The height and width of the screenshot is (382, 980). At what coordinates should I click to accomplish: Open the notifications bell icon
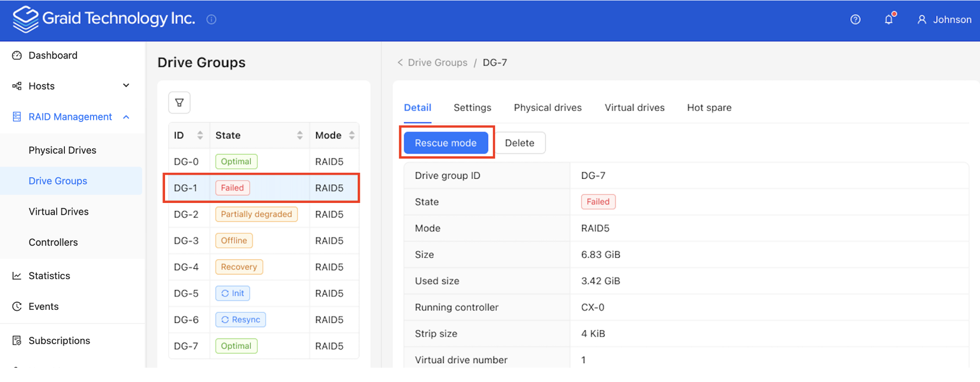point(889,19)
